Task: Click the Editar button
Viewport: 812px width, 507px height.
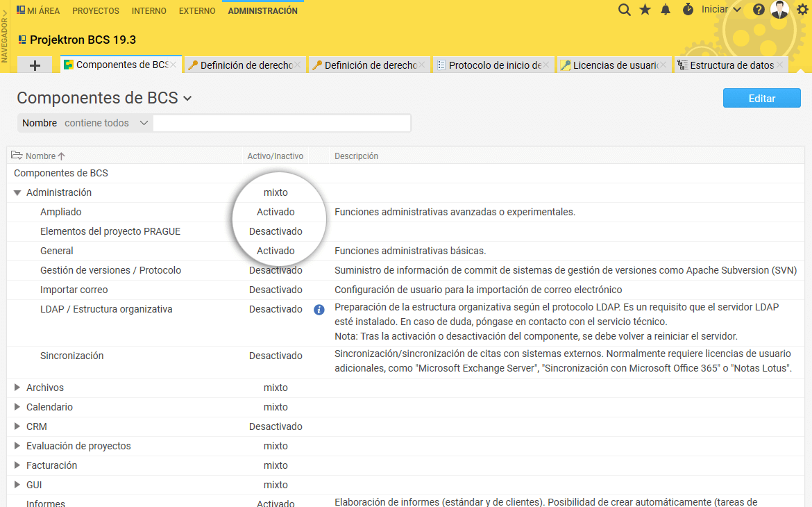Action: pyautogui.click(x=761, y=99)
